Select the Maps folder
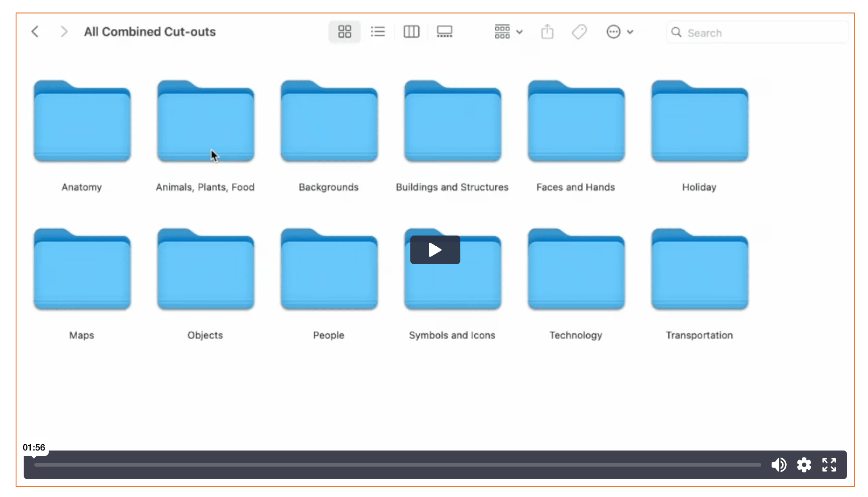The height and width of the screenshot is (497, 868). click(82, 270)
